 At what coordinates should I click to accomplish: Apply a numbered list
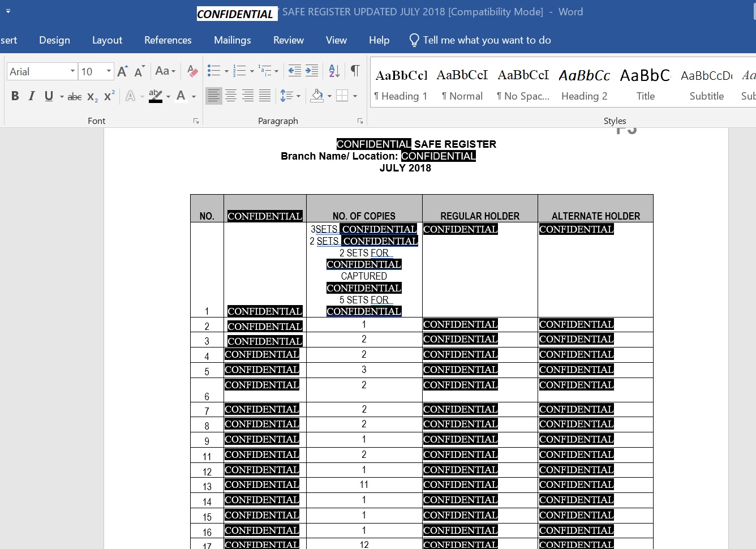coord(239,71)
